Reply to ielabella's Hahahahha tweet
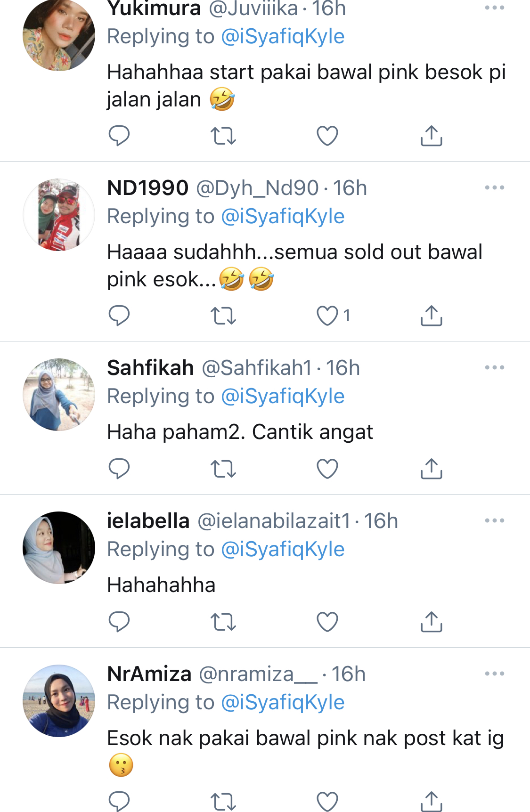The image size is (530, 812). [x=119, y=622]
